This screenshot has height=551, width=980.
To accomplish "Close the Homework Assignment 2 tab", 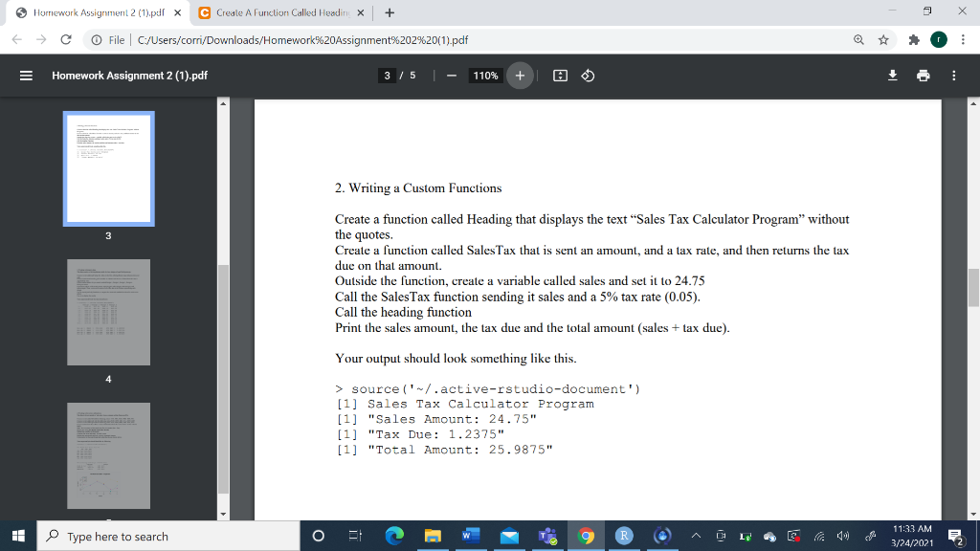I will (177, 12).
